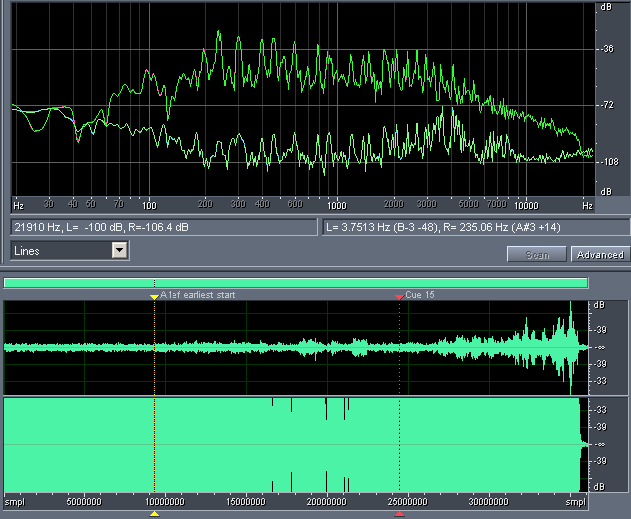Click the 10000000 sample ruler label
The image size is (631, 519).
(x=165, y=502)
